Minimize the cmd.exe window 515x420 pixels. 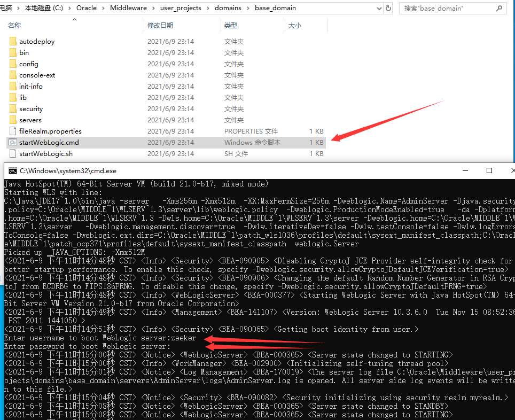click(x=465, y=170)
